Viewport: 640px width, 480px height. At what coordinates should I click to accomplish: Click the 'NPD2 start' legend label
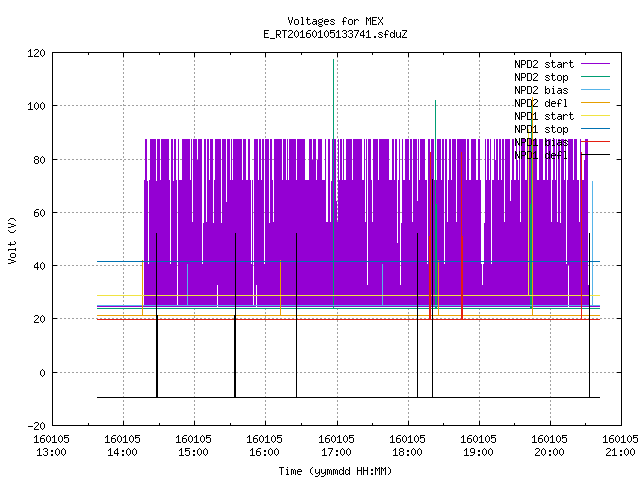(x=544, y=64)
